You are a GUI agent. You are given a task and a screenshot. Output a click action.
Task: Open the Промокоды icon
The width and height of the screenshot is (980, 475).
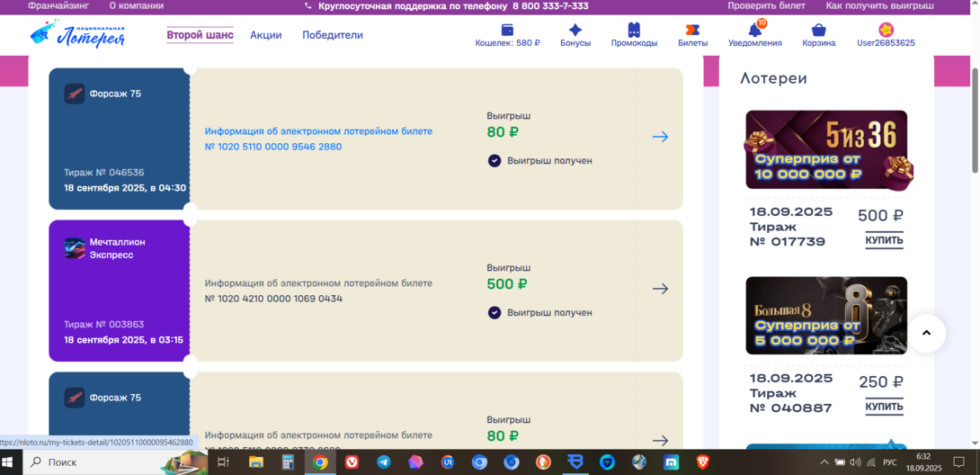coord(634,30)
